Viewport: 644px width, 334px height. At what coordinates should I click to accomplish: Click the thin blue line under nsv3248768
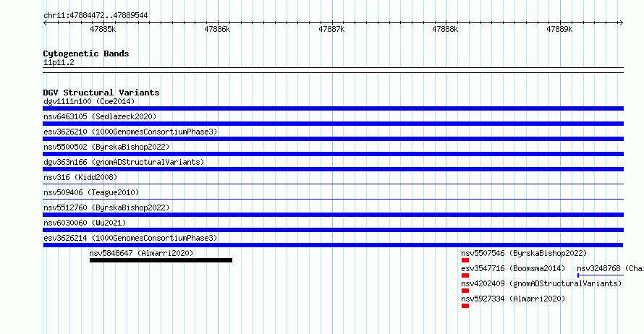[x=601, y=275]
